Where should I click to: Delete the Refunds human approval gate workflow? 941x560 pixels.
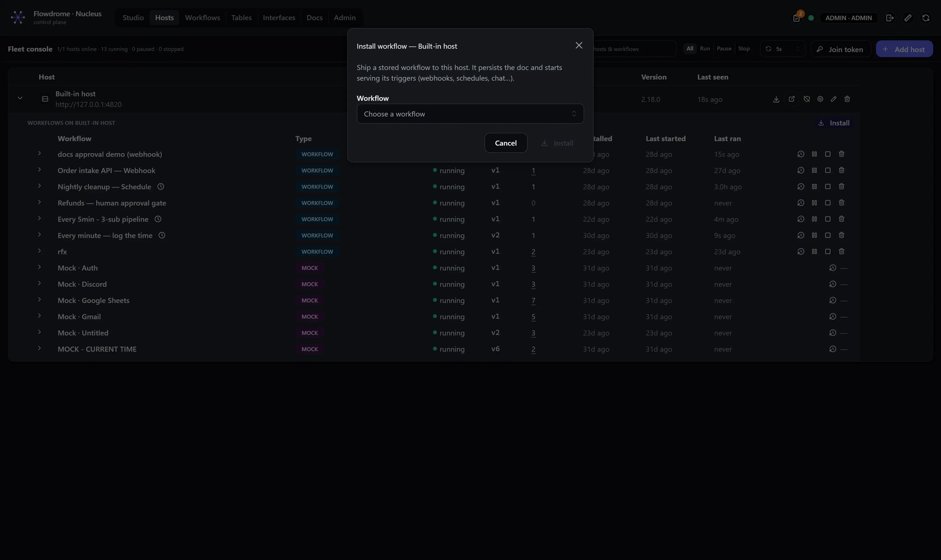pos(841,203)
